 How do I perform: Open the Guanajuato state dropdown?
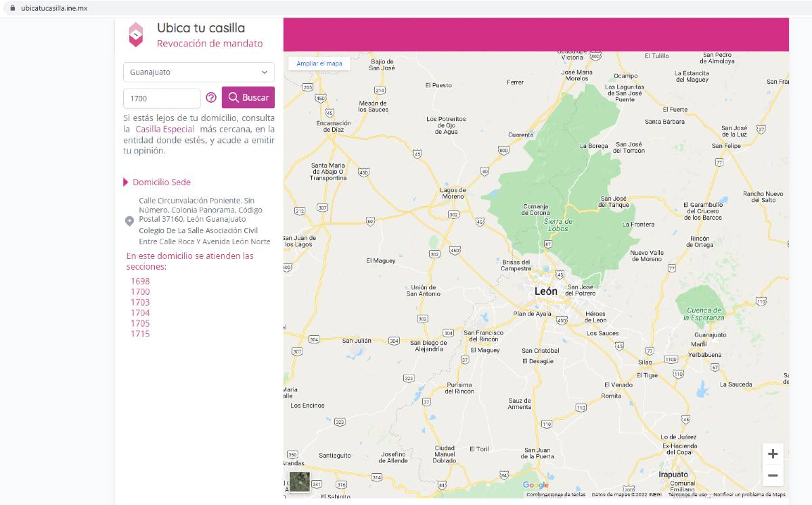click(199, 72)
